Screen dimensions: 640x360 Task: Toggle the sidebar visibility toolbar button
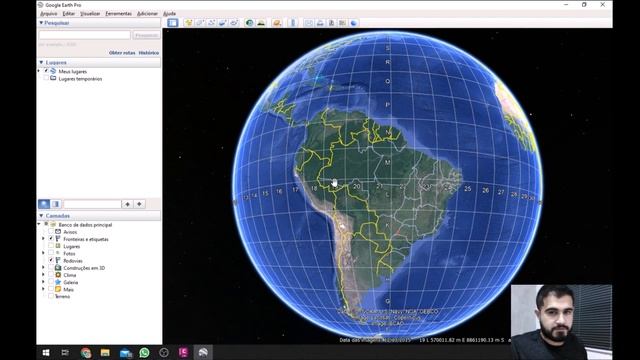click(173, 23)
